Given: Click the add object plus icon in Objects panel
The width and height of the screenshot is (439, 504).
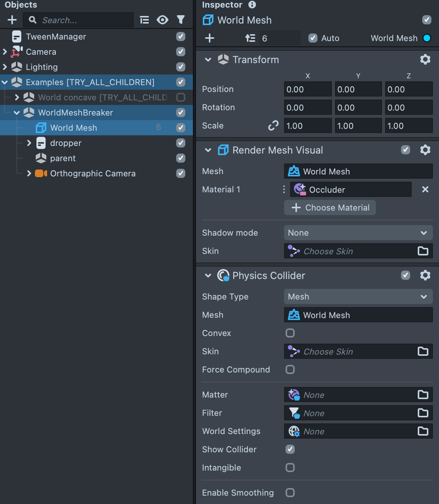Looking at the screenshot, I should (12, 20).
